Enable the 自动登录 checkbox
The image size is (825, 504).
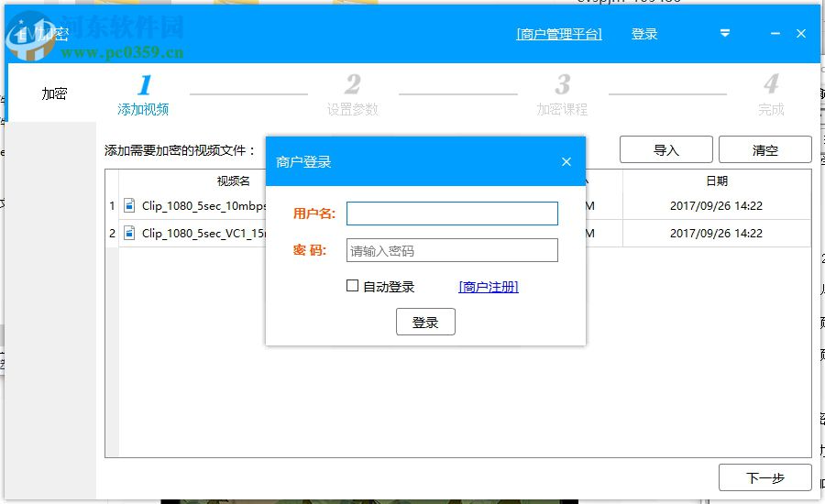pos(353,286)
